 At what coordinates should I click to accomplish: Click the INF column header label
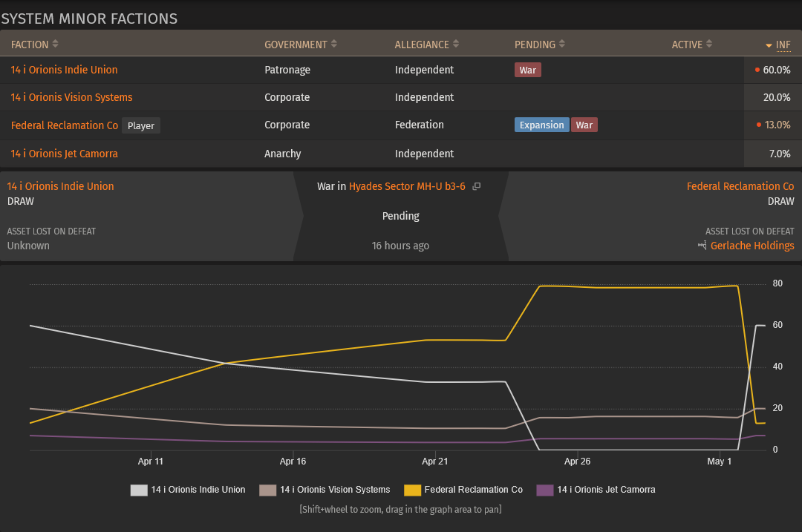click(x=783, y=45)
